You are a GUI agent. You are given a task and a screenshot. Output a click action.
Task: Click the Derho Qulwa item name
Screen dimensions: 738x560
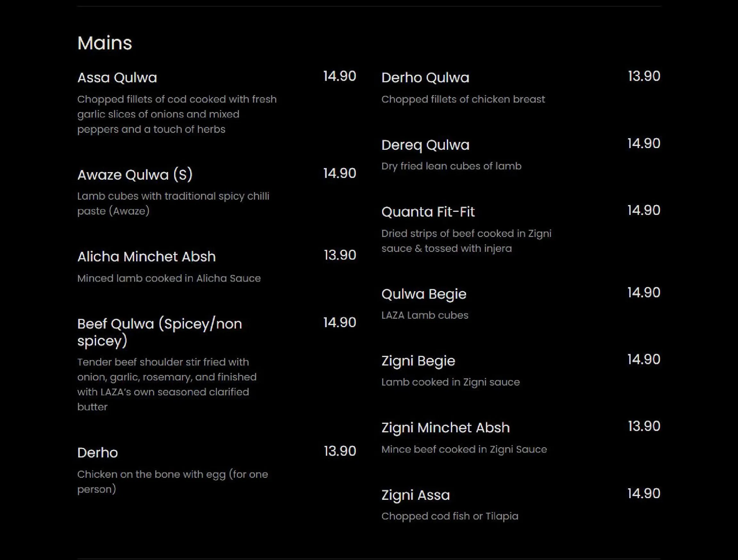click(425, 78)
